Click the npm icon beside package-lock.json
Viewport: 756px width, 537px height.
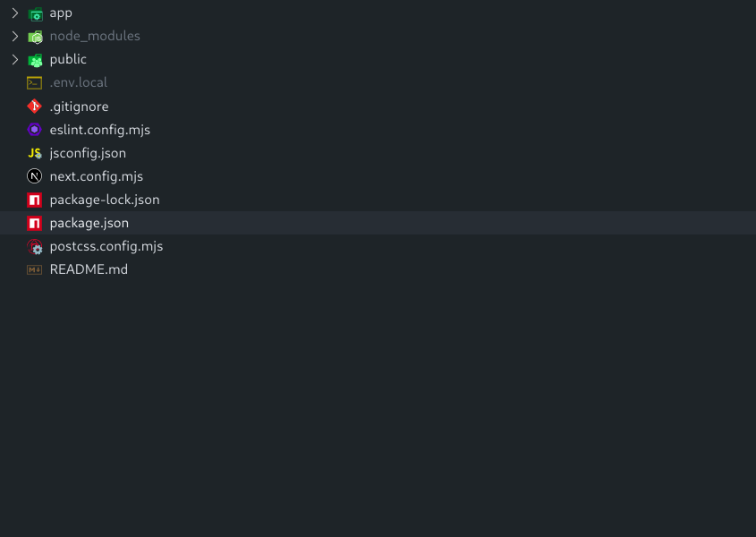point(34,200)
